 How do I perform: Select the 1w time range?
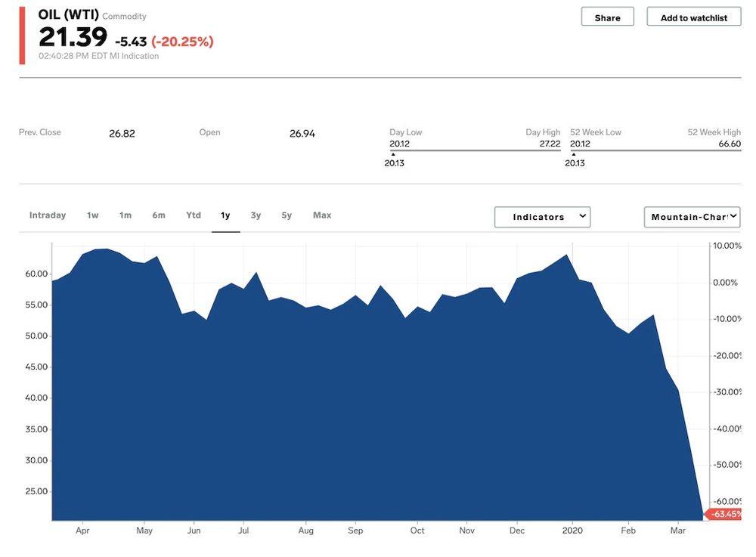click(92, 215)
